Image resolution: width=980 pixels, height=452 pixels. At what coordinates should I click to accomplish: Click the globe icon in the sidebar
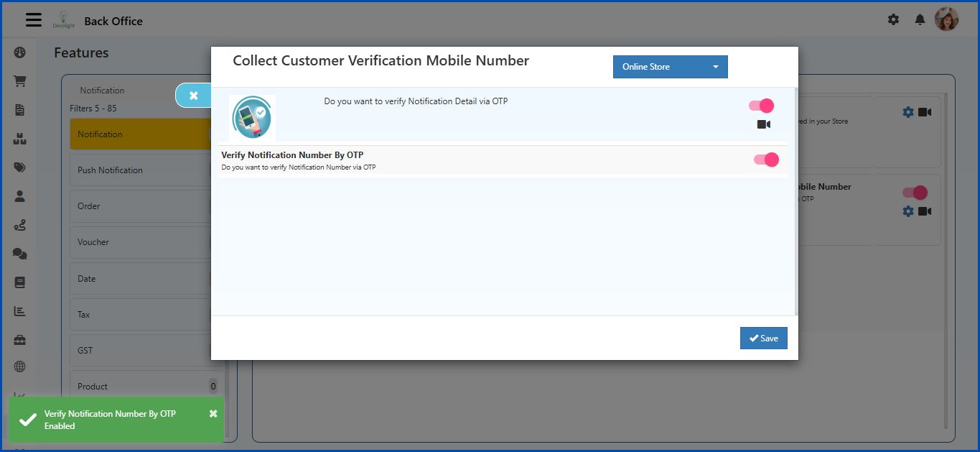[x=19, y=366]
